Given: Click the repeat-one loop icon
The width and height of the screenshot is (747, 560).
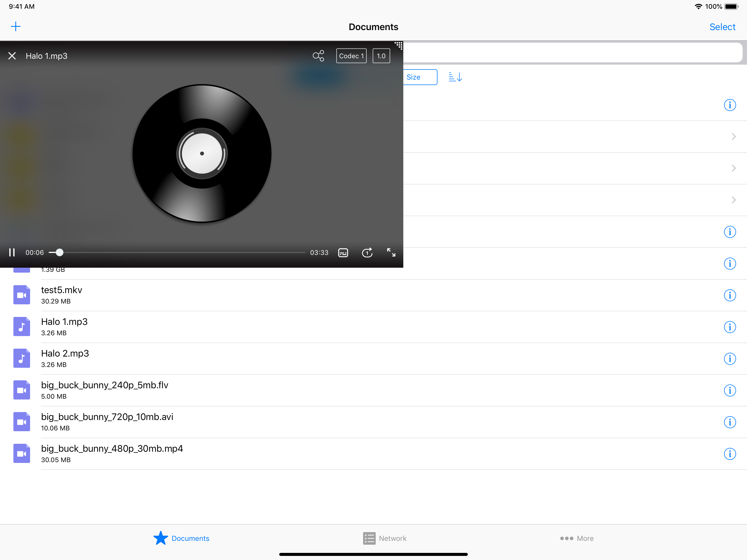Looking at the screenshot, I should click(367, 253).
